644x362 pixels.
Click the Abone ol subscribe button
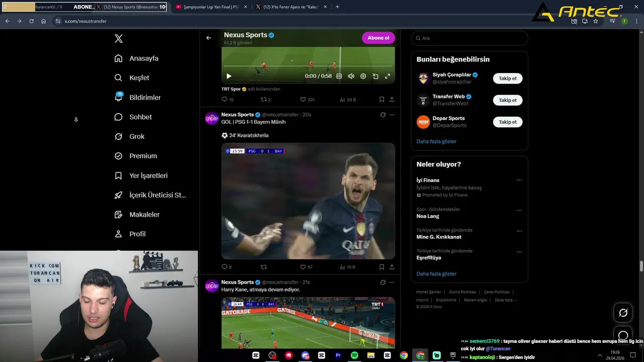point(378,38)
